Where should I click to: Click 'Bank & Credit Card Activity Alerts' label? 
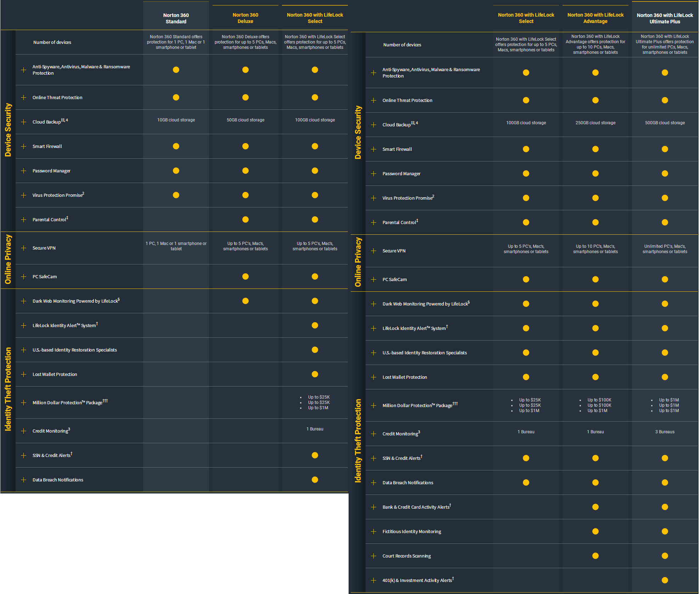(417, 507)
